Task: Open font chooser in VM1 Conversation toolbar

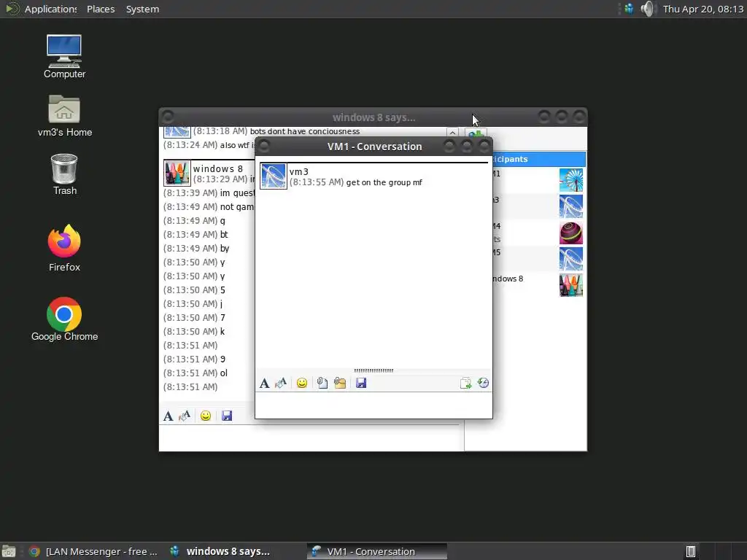Action: point(264,383)
